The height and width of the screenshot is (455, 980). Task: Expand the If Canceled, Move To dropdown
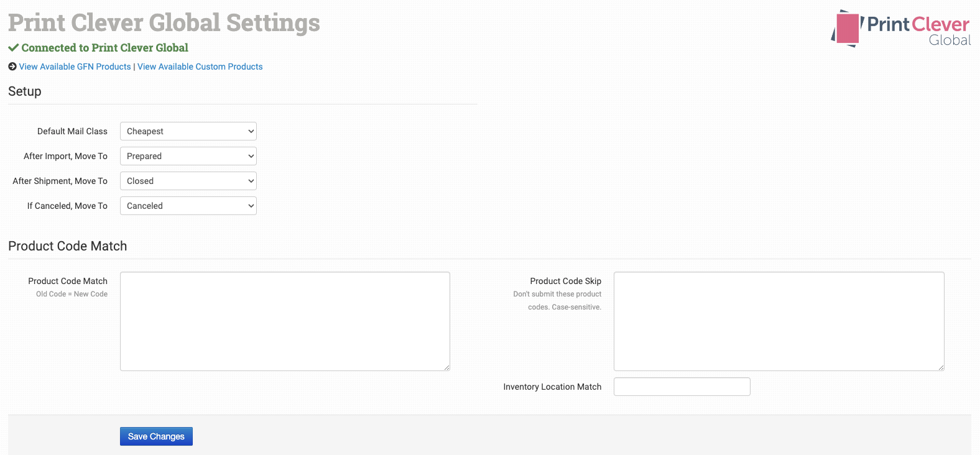[188, 206]
